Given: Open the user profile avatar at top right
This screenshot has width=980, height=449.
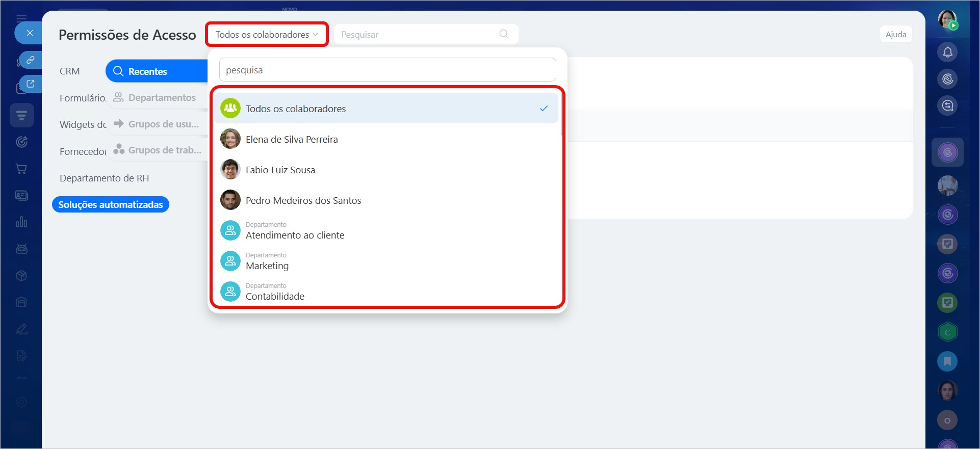Looking at the screenshot, I should (947, 19).
